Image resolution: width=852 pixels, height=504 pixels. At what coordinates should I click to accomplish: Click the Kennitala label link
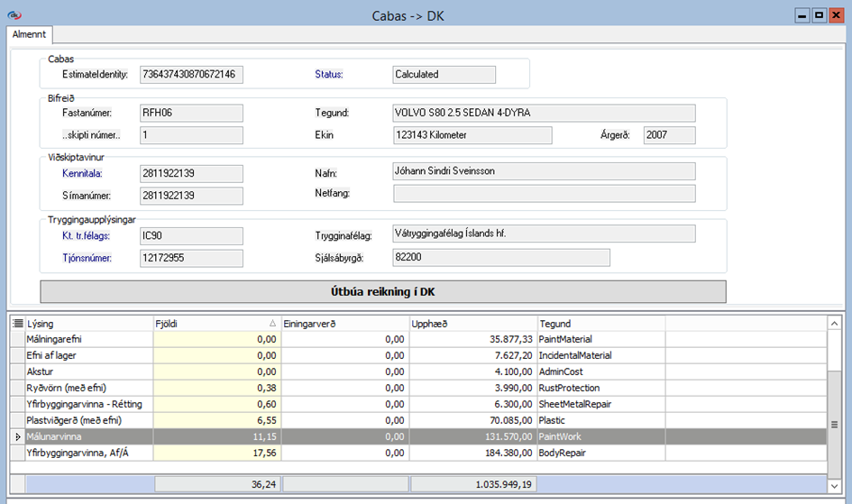(x=82, y=171)
